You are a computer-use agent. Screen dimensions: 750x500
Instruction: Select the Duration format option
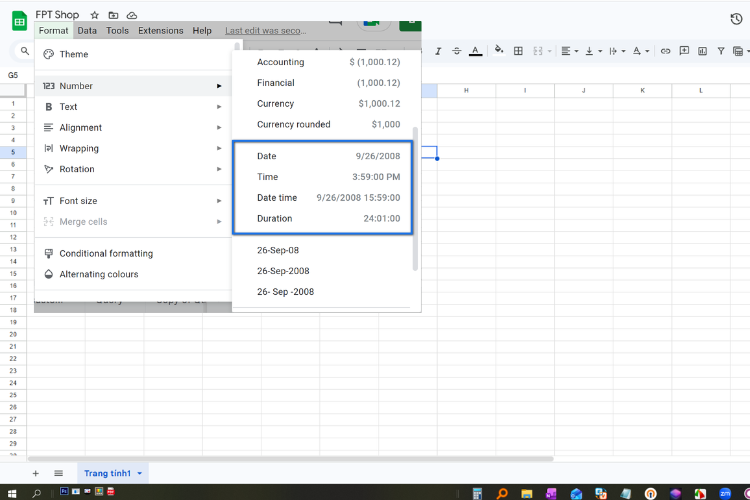326,219
